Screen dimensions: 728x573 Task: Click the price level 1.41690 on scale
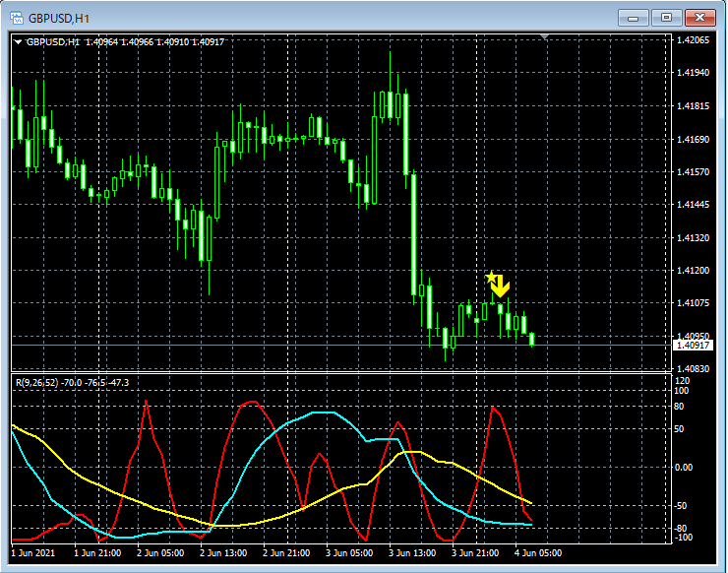[x=694, y=140]
